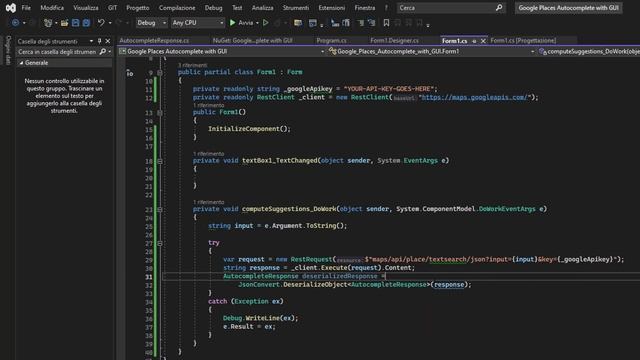
Task: Collapse the textBox1_TextChanged method region
Action: (x=160, y=161)
